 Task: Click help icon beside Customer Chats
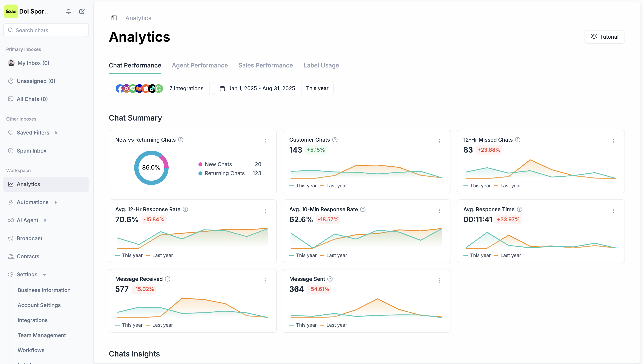point(335,140)
